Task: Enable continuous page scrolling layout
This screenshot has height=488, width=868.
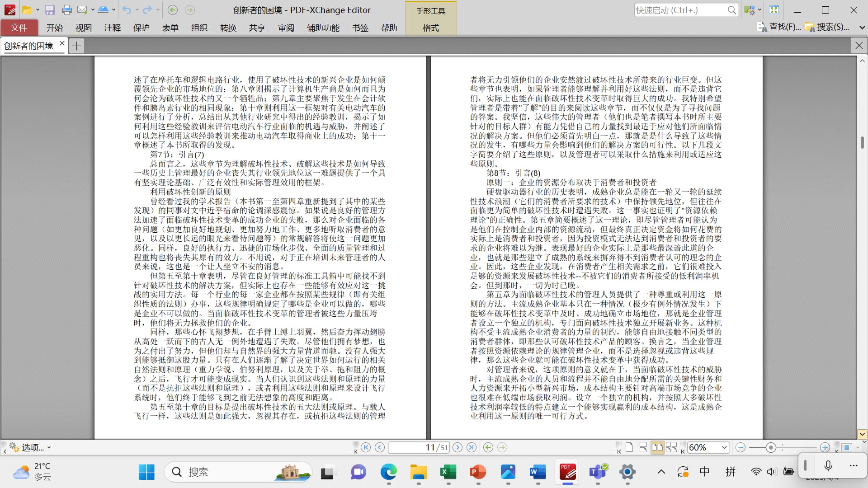Action: point(643,447)
